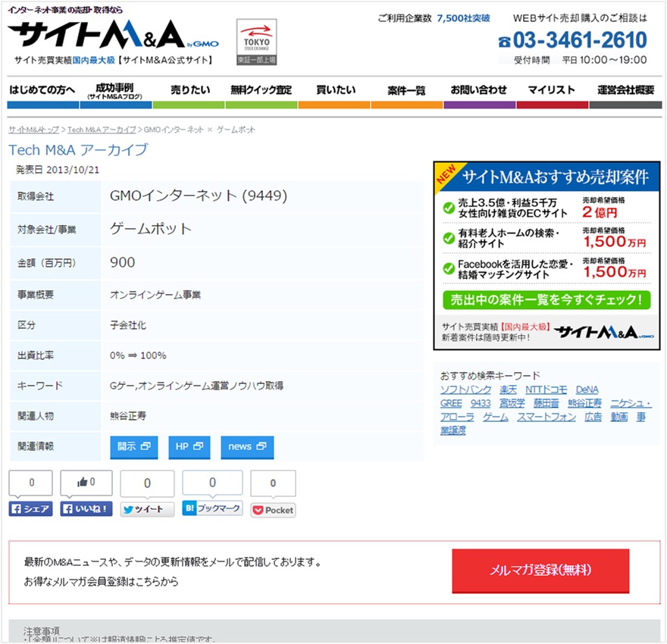
Task: Click the 売出中の案件一覧を今すぐチェック！ button
Action: pyautogui.click(x=546, y=300)
